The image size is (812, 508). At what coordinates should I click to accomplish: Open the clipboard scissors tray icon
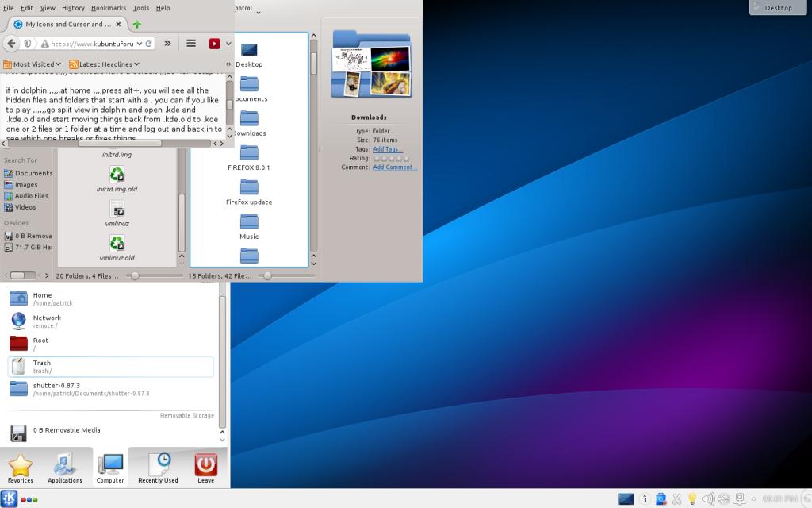coord(676,499)
